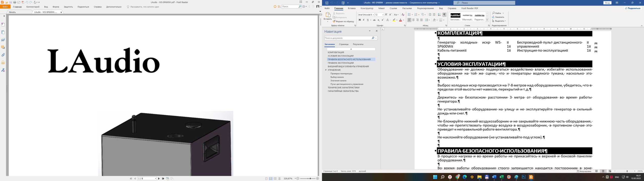Jump to last page in Foxit Reader
This screenshot has width=644, height=181.
coord(163,178)
